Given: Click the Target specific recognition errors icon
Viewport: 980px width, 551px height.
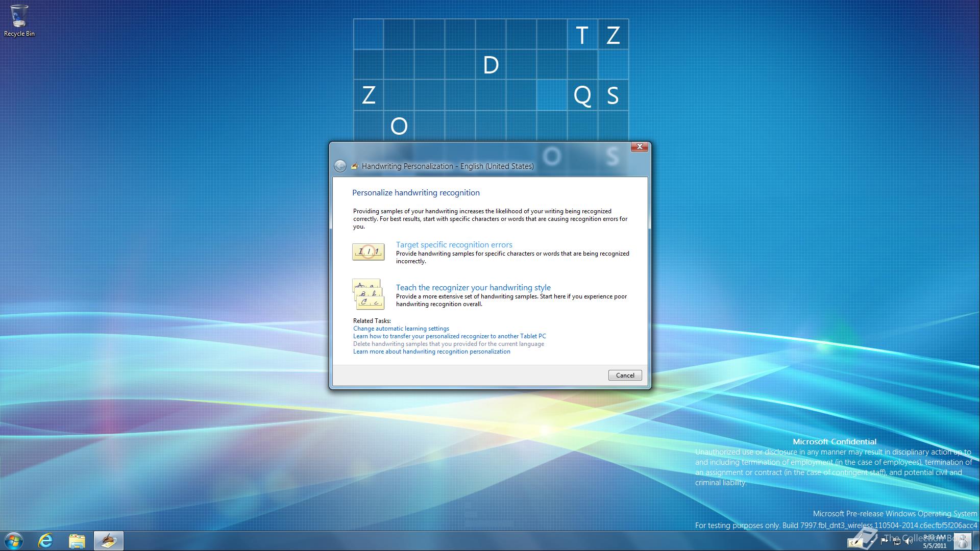Looking at the screenshot, I should tap(368, 252).
